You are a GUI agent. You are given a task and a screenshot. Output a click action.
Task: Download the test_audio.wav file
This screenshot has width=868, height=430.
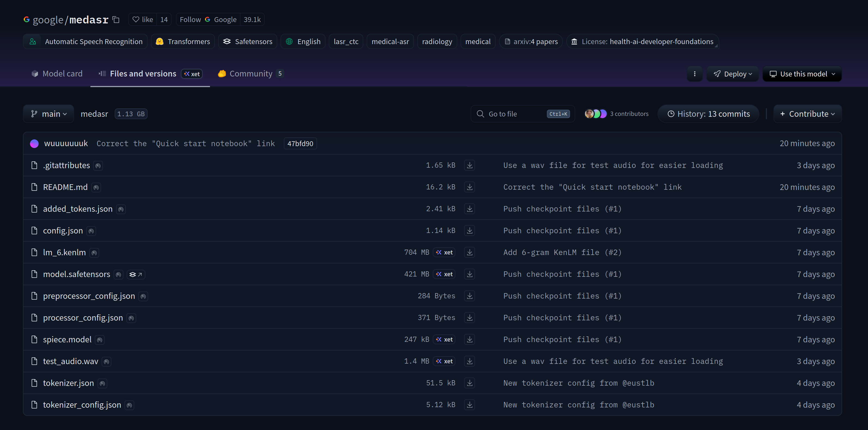[x=469, y=361]
